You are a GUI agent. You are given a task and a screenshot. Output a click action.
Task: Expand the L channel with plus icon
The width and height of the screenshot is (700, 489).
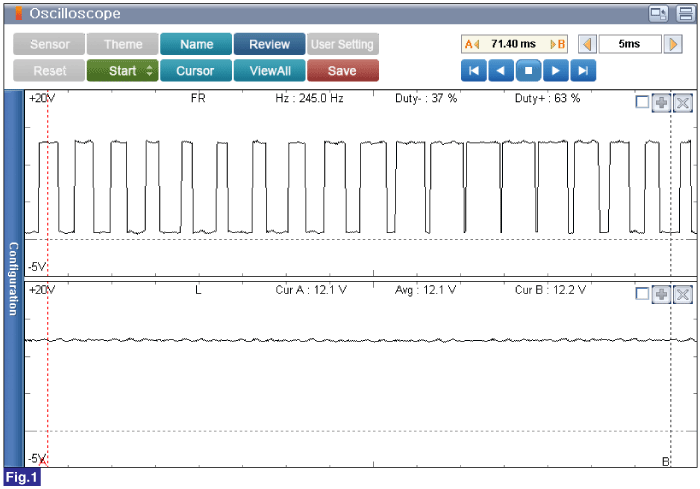coord(661,294)
